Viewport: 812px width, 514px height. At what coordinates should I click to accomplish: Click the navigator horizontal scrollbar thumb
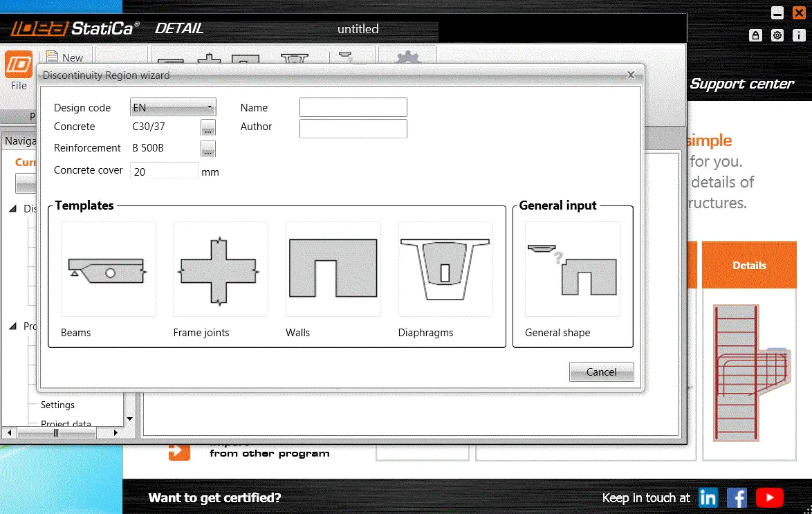click(x=57, y=432)
